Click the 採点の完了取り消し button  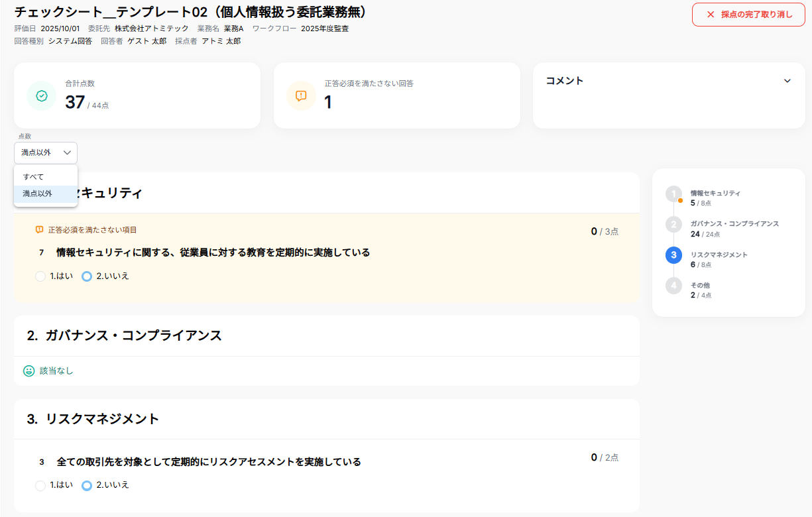coord(748,15)
